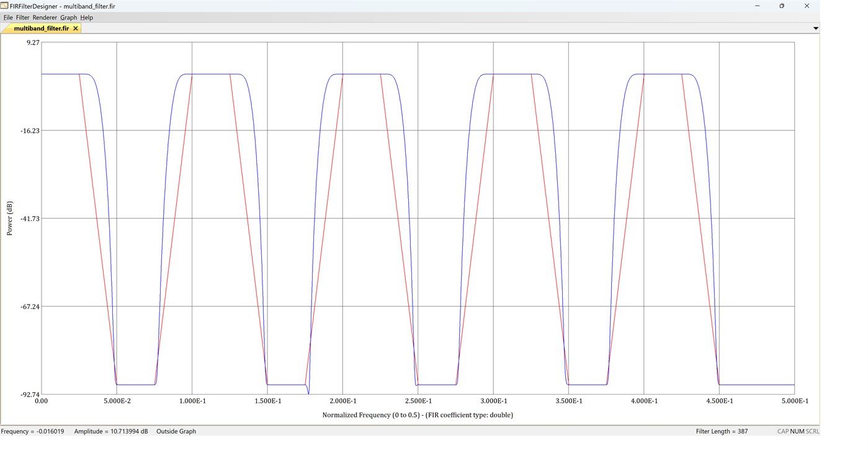Image resolution: width=868 pixels, height=461 pixels.
Task: Open the File menu
Action: point(8,17)
